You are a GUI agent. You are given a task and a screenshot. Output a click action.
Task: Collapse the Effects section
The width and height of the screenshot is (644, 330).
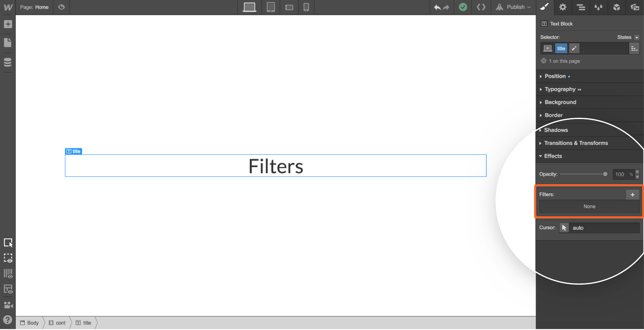(x=553, y=156)
